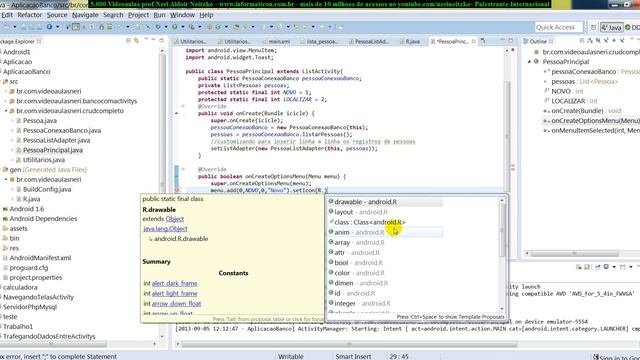Viewport: 640px width, 360px height.
Task: Click the New Java Package icon
Action: [x=209, y=27]
